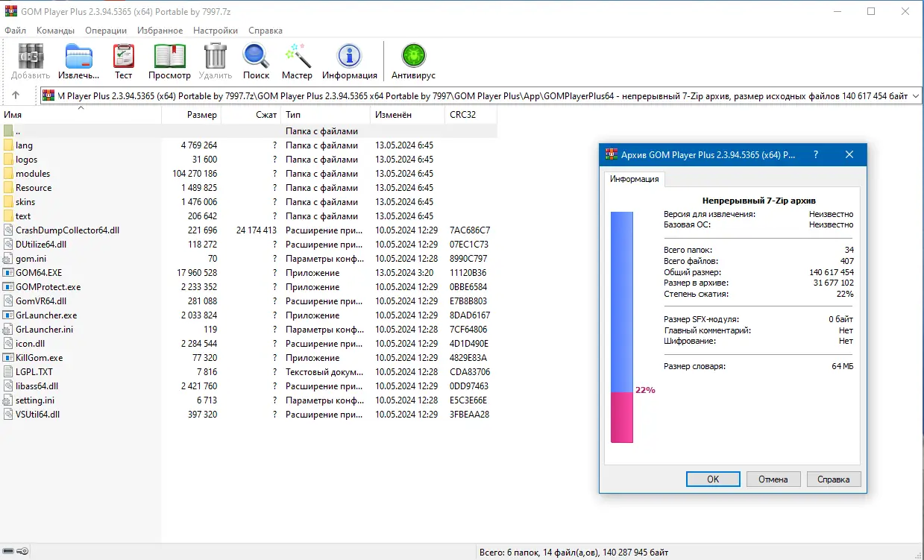Image resolution: width=924 pixels, height=560 pixels.
Task: Open the address path dropdown arrow
Action: click(x=916, y=95)
